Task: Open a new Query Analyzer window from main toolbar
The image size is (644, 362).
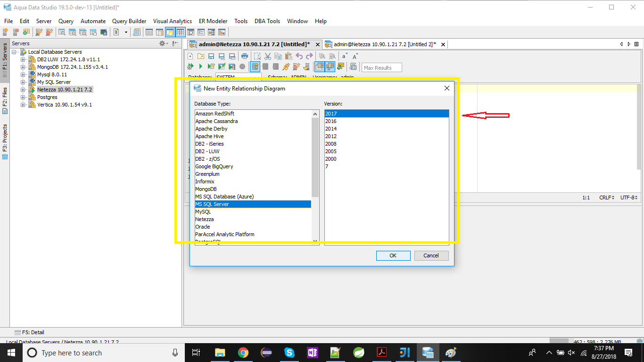Action: (62, 32)
